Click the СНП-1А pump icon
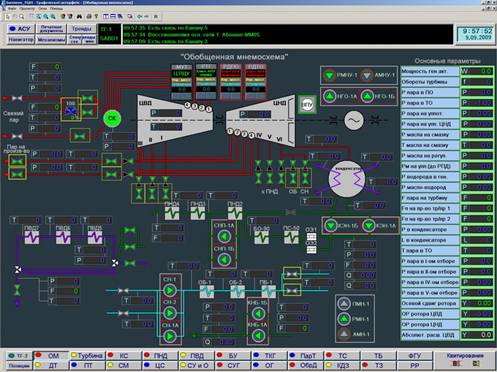497x372 pixels. [224, 236]
